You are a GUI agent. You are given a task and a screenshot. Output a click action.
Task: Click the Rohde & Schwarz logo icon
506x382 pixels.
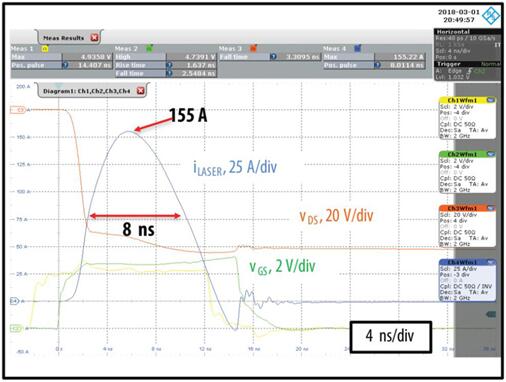491,16
